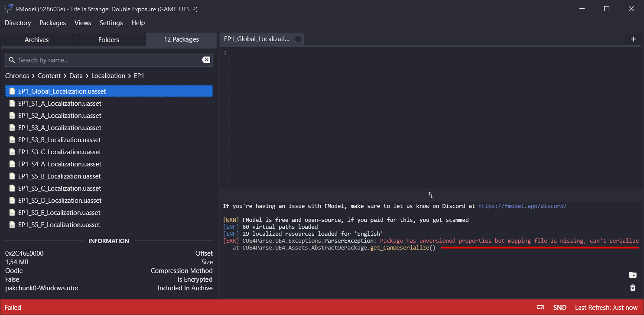
Task: Click the magnifier icon in search box
Action: pos(12,60)
